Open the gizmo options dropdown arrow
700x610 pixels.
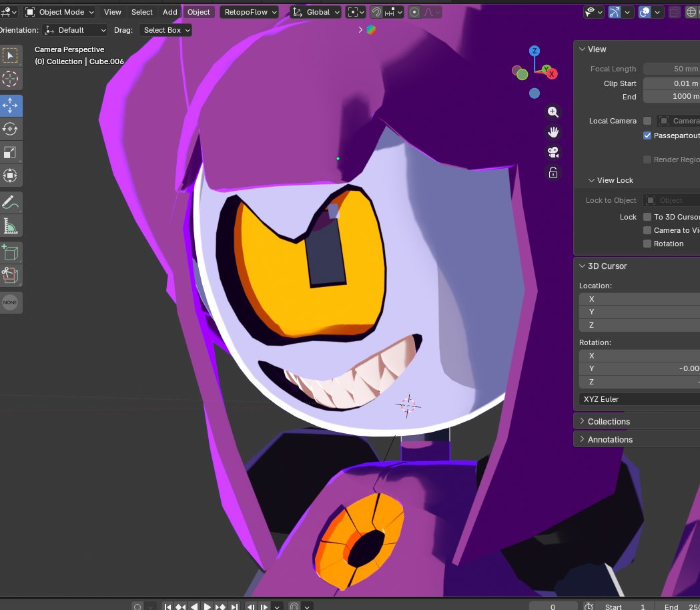[627, 12]
